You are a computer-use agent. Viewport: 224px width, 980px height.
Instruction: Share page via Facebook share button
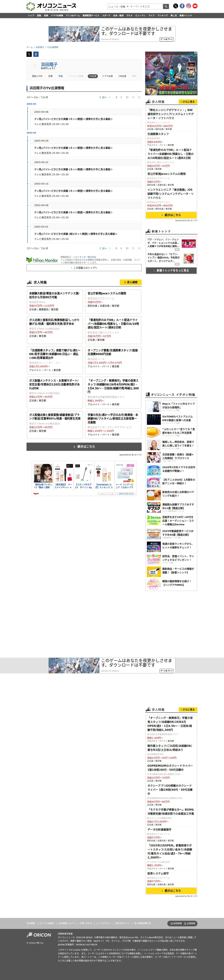36,54
